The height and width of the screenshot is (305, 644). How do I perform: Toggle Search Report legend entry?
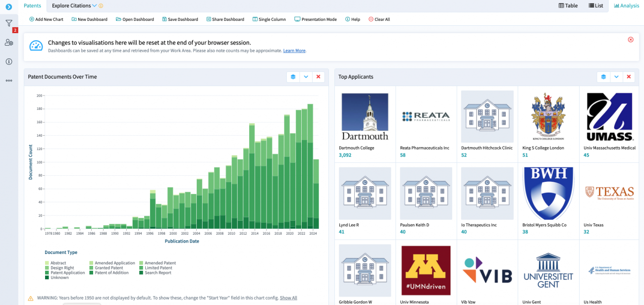(155, 273)
